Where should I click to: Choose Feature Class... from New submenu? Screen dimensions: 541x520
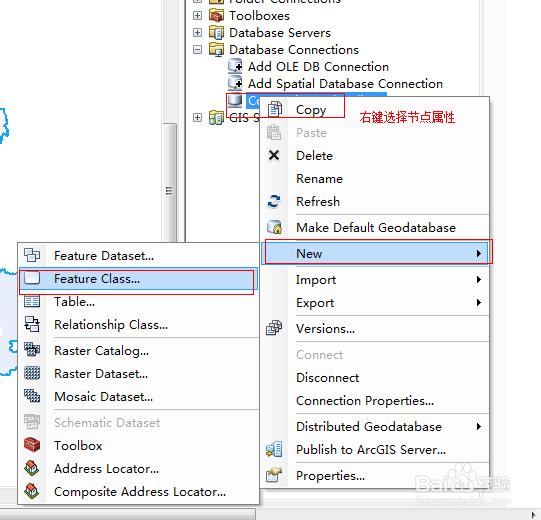coord(138,278)
